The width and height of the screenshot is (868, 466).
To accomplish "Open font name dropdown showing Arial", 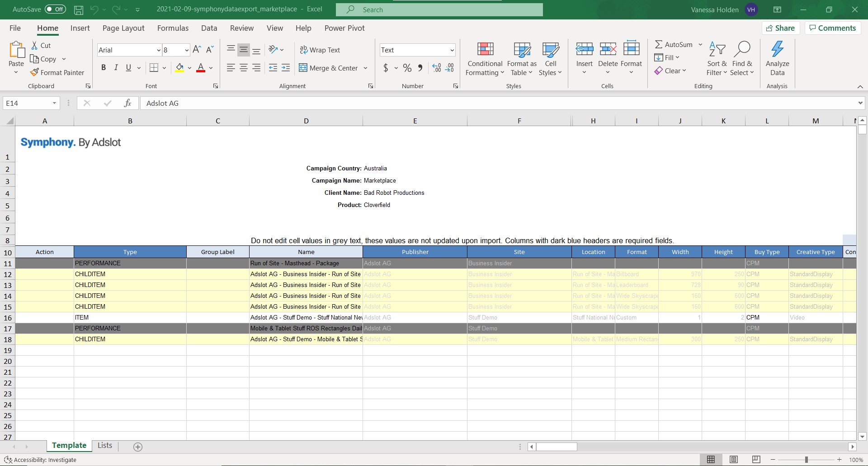I will click(x=159, y=50).
